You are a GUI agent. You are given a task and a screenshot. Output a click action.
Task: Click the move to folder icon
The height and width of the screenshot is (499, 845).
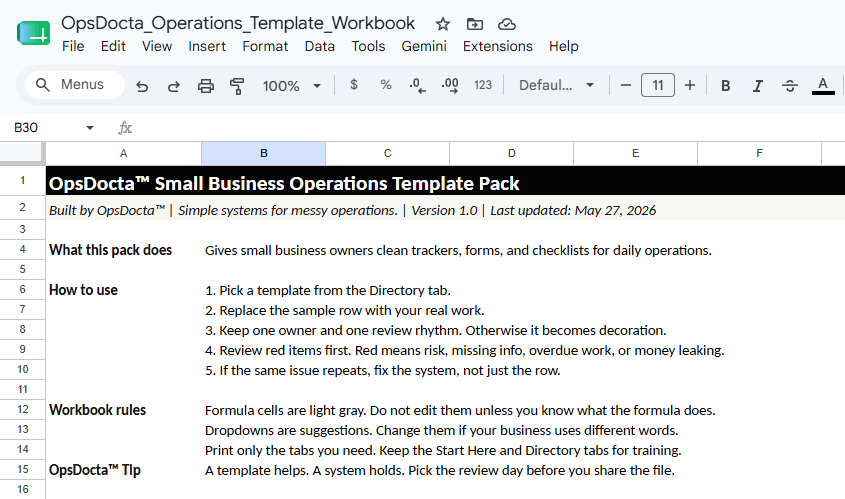(x=474, y=24)
